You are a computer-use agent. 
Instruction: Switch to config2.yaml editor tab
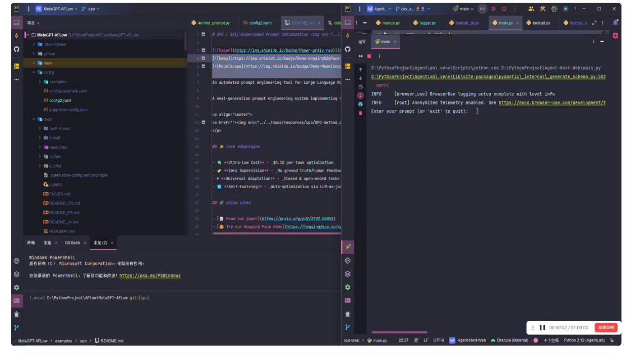tap(257, 23)
